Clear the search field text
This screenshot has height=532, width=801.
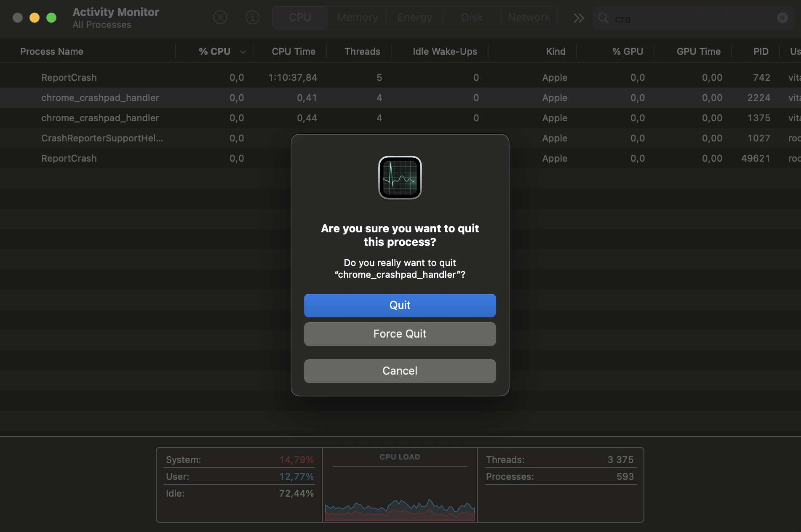click(x=782, y=18)
